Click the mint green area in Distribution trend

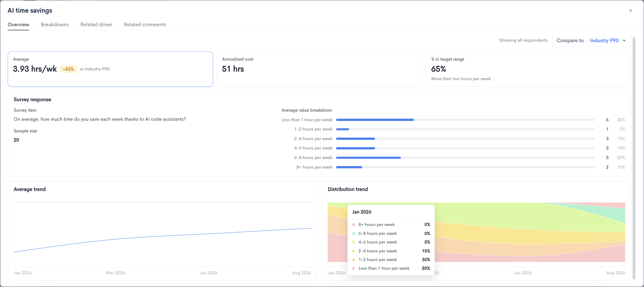pos(610,212)
